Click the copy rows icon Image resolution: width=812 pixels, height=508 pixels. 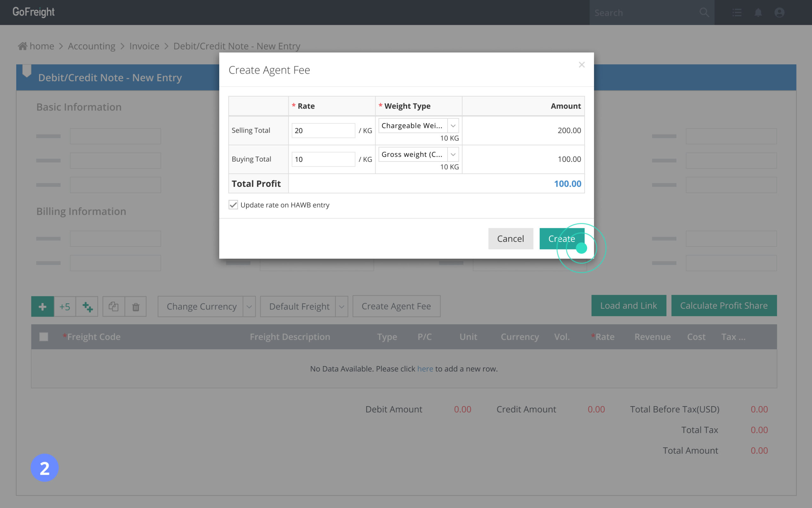[114, 307]
